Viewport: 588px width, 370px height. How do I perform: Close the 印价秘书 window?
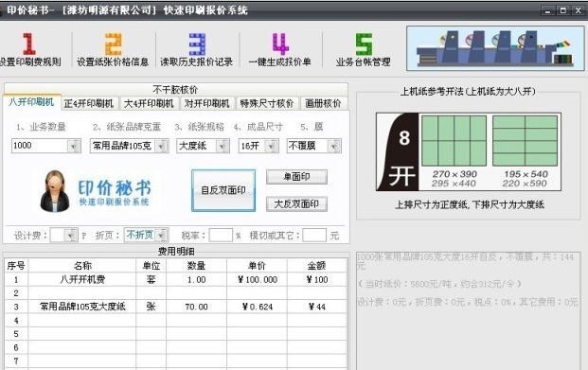(579, 10)
